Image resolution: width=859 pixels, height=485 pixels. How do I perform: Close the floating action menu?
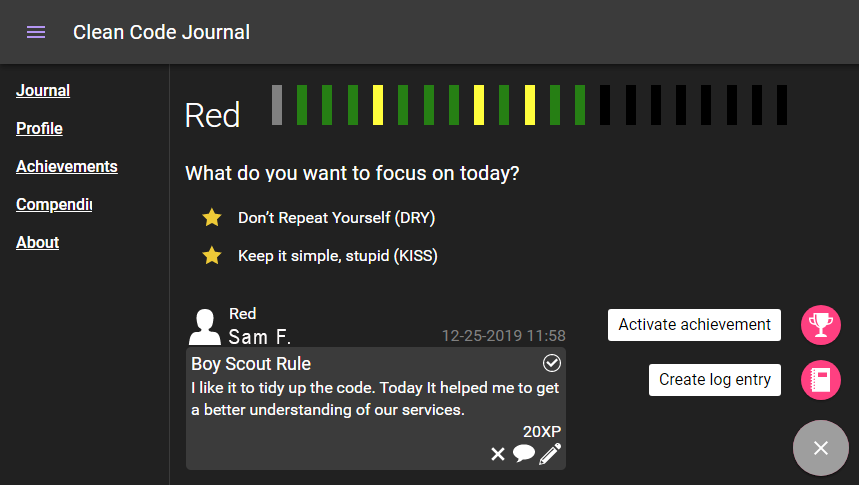click(x=821, y=448)
